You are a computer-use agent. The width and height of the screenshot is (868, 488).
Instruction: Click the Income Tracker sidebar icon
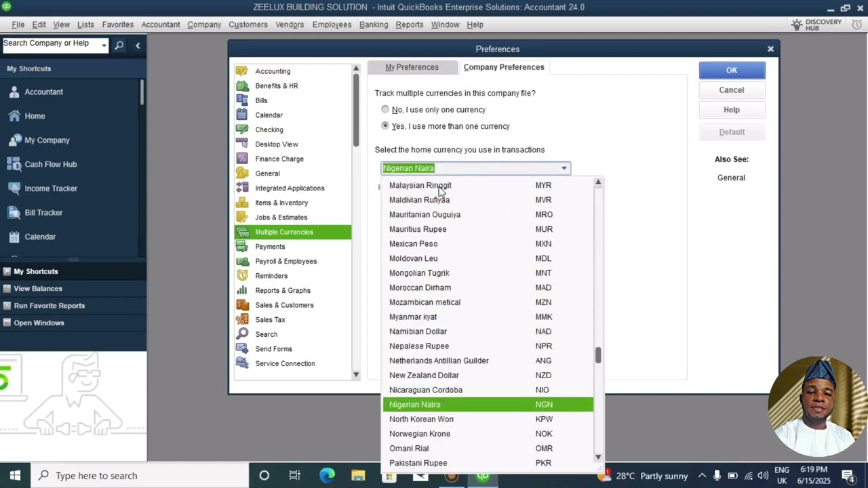coord(14,188)
